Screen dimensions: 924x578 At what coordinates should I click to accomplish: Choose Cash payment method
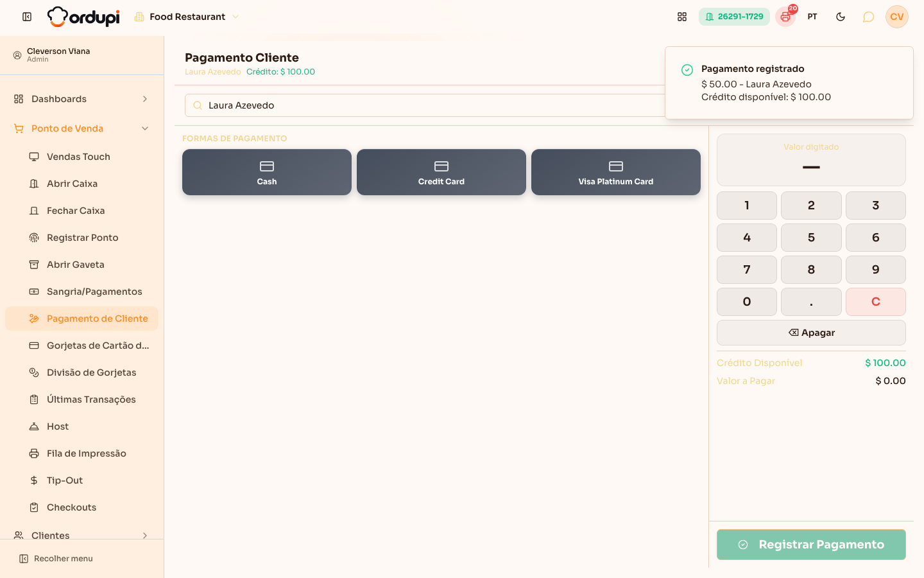[267, 172]
